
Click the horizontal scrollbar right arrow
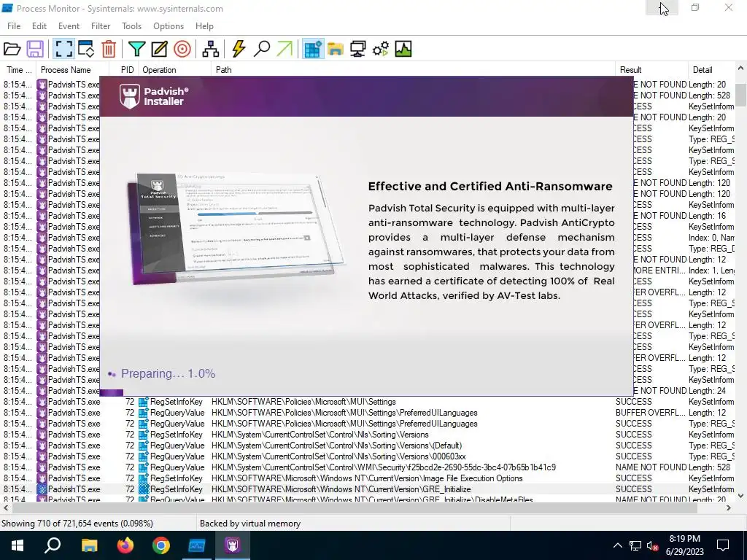pyautogui.click(x=729, y=508)
